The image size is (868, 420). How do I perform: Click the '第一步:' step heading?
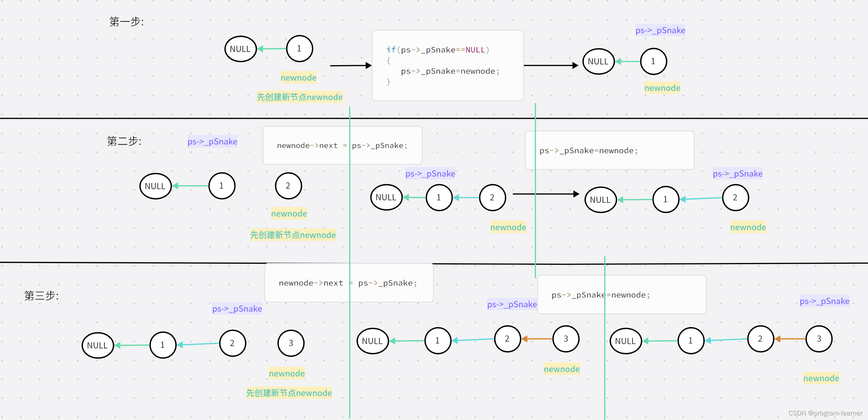[x=127, y=22]
